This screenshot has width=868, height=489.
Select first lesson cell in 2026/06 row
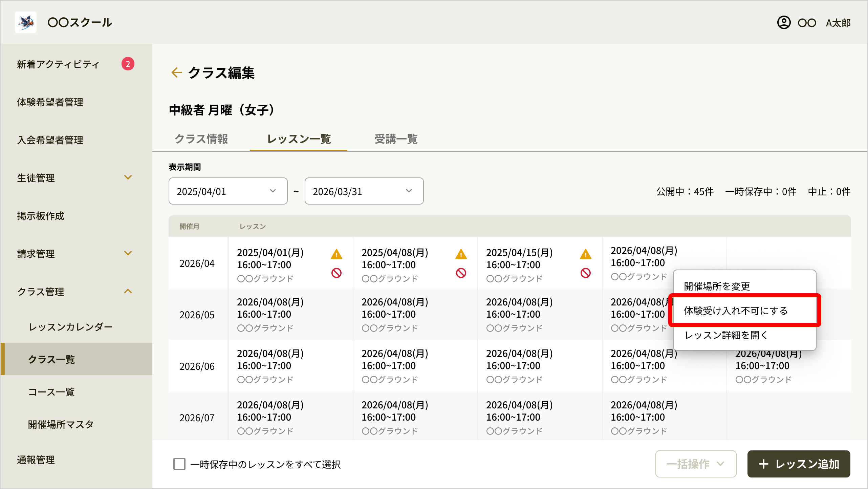[x=290, y=366]
